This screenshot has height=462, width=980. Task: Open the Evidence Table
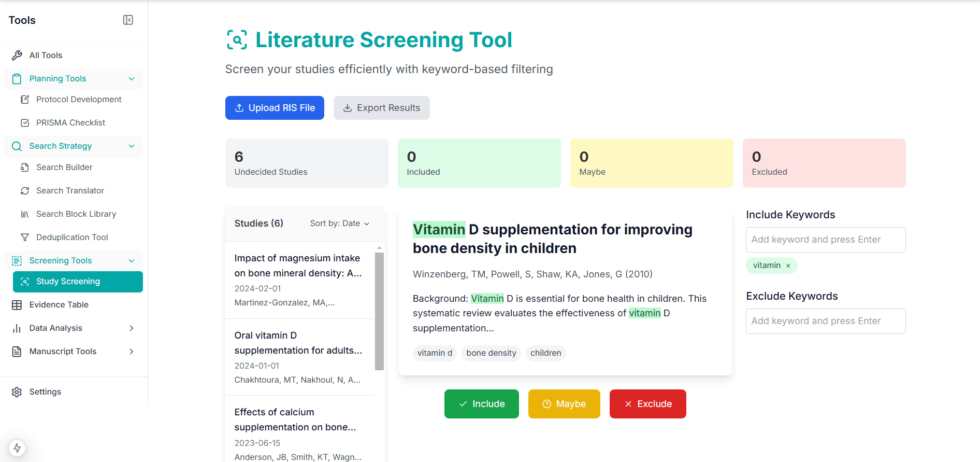pyautogui.click(x=59, y=305)
